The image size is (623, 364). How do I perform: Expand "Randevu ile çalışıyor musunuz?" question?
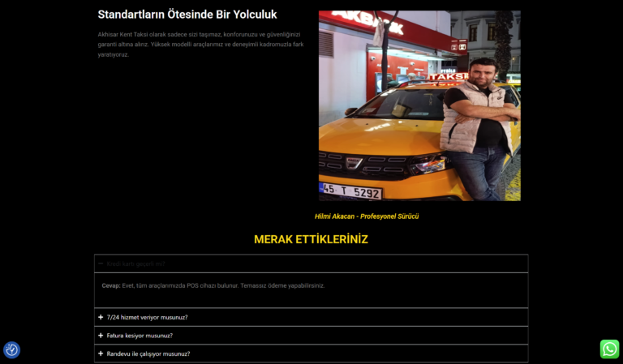tap(148, 353)
